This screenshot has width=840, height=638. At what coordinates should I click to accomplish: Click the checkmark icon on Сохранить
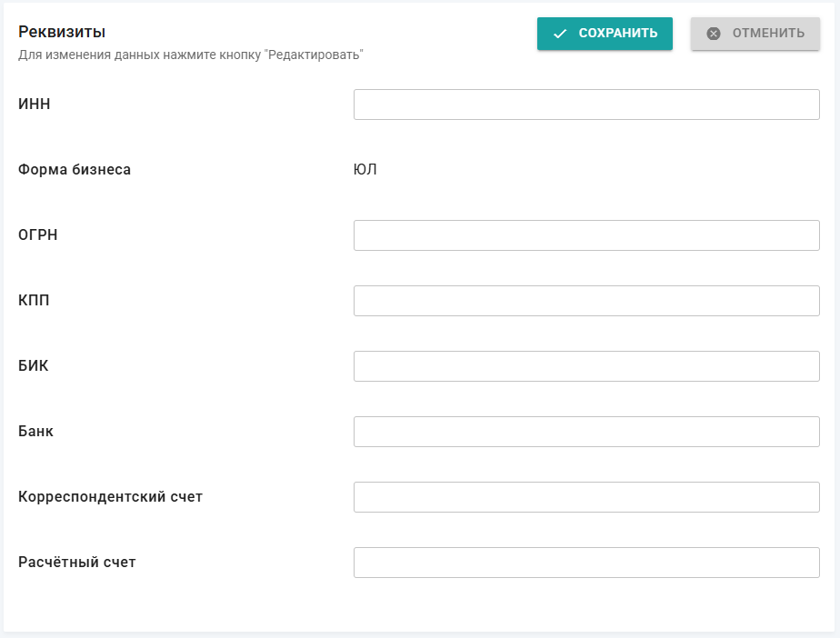click(560, 34)
